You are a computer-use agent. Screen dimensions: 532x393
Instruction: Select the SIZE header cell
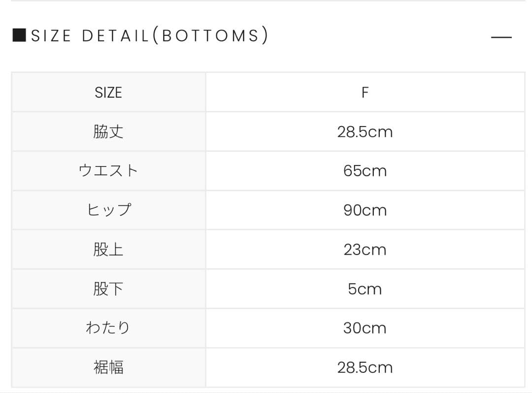click(108, 93)
